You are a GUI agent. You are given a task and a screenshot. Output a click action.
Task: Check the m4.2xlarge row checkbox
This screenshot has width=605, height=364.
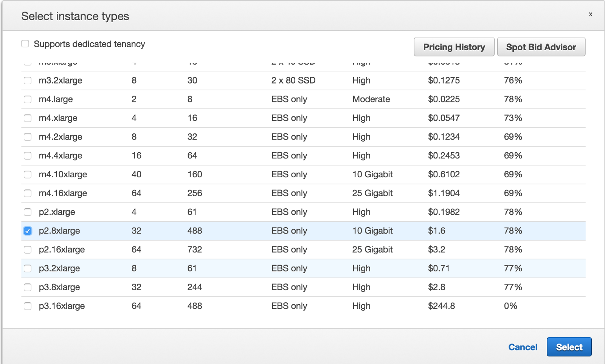pos(28,137)
